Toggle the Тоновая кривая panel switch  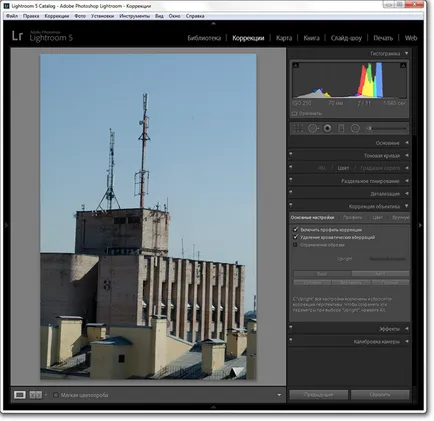[x=291, y=154]
